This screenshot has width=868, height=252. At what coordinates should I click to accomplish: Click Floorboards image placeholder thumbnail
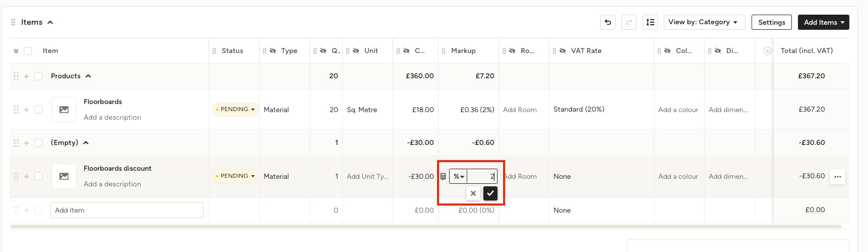64,110
